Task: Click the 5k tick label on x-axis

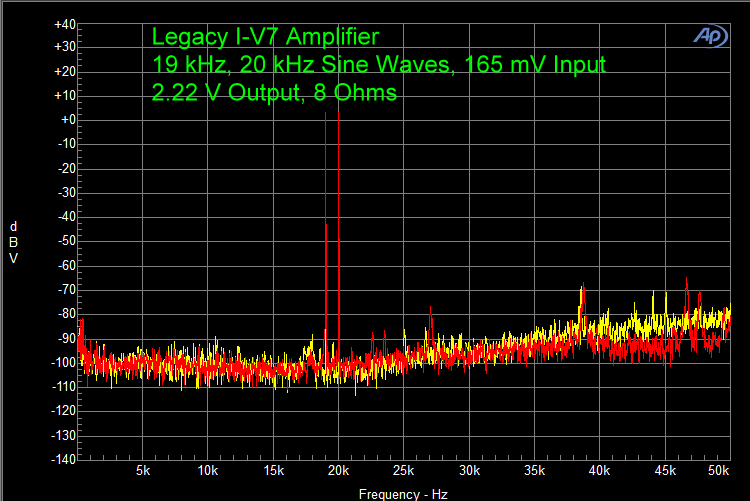Action: [x=143, y=470]
